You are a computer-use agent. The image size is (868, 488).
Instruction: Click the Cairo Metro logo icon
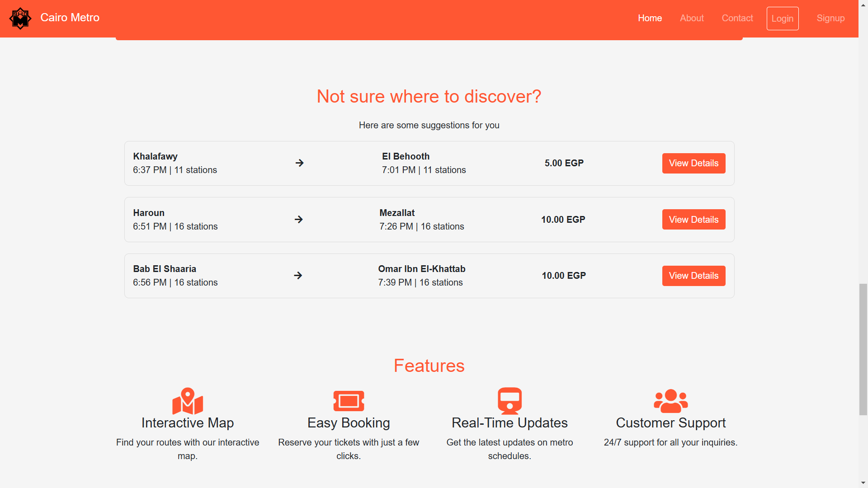pyautogui.click(x=20, y=19)
